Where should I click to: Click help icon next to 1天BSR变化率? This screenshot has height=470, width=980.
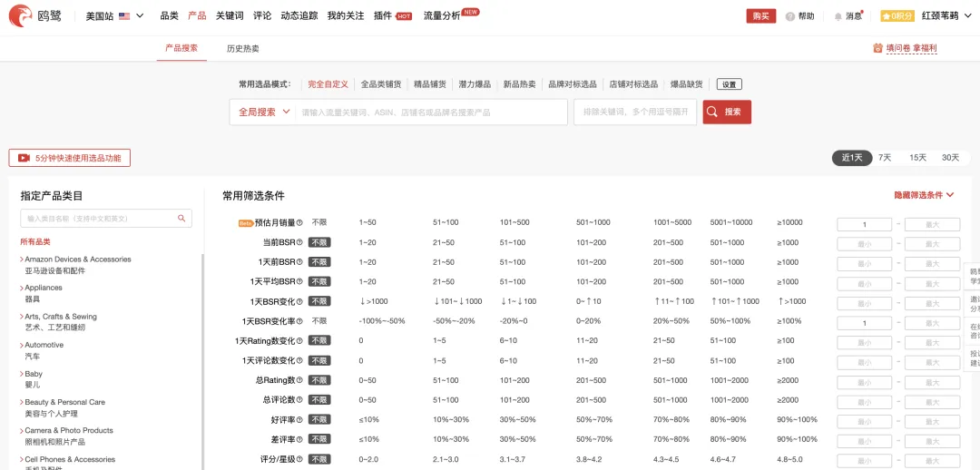299,321
